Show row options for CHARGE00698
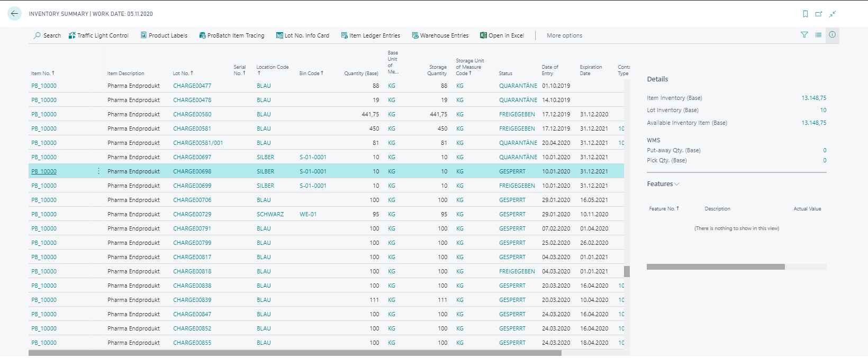 (x=98, y=171)
